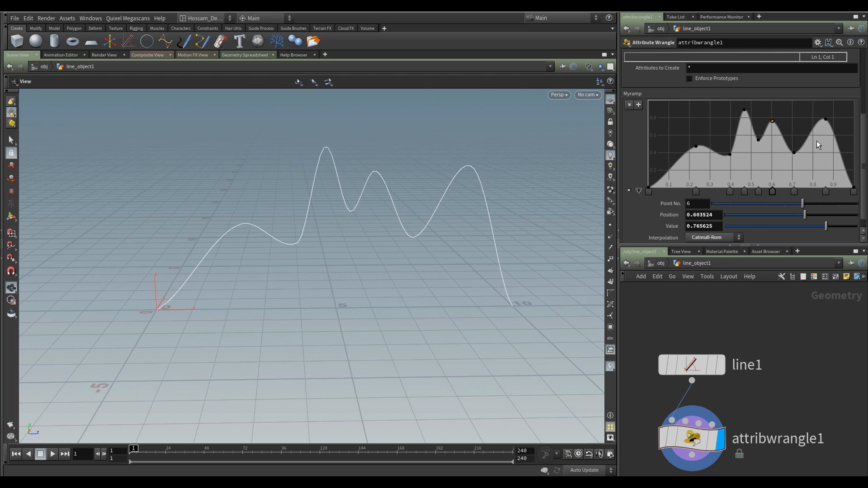This screenshot has width=868, height=488.
Task: Toggle the viewport secure selection lock
Action: (x=11, y=153)
